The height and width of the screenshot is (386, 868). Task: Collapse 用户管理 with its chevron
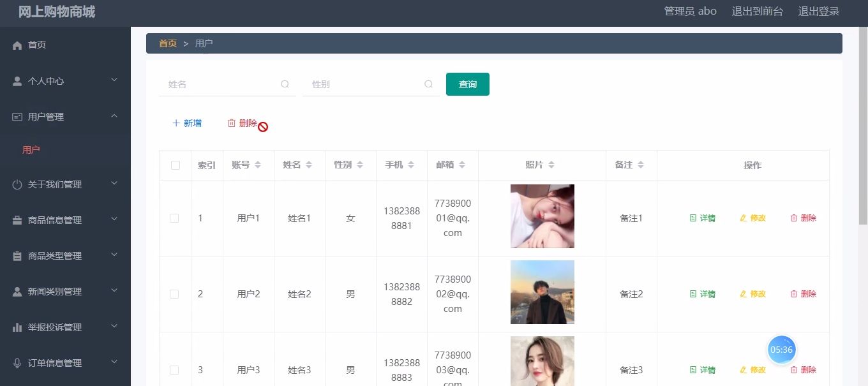114,116
